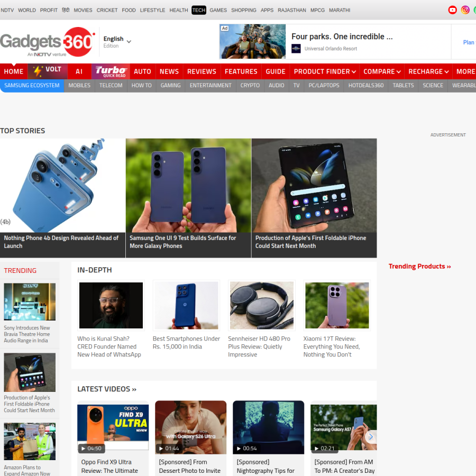The image size is (476, 476).
Task: Open the Auto section
Action: [142, 71]
